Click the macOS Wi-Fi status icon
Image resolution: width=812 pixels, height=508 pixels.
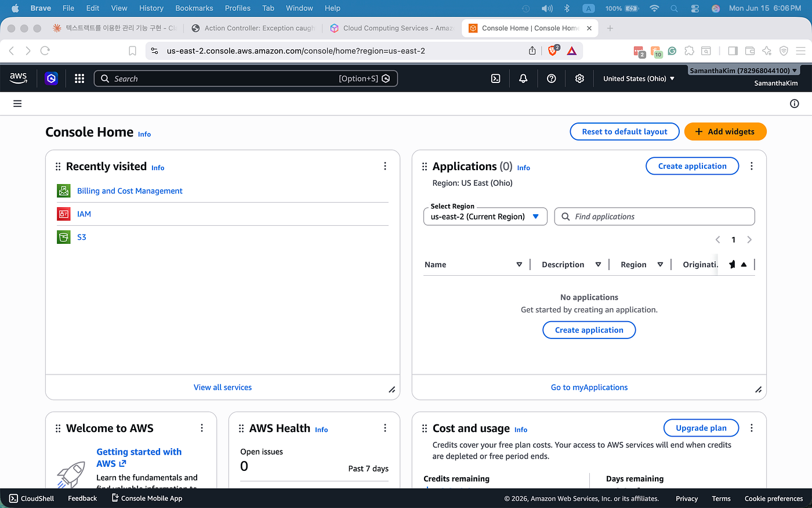click(654, 8)
